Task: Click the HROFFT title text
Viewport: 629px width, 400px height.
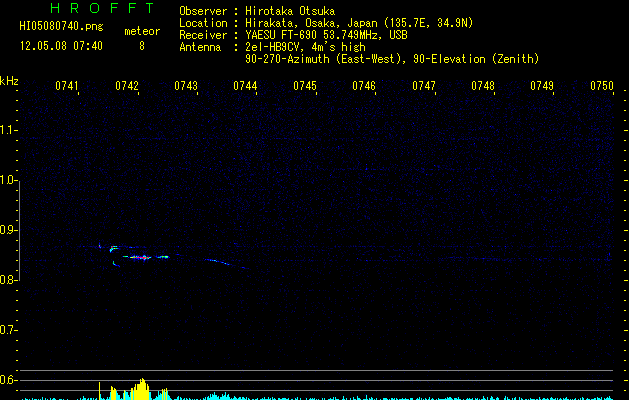Action: [x=103, y=8]
